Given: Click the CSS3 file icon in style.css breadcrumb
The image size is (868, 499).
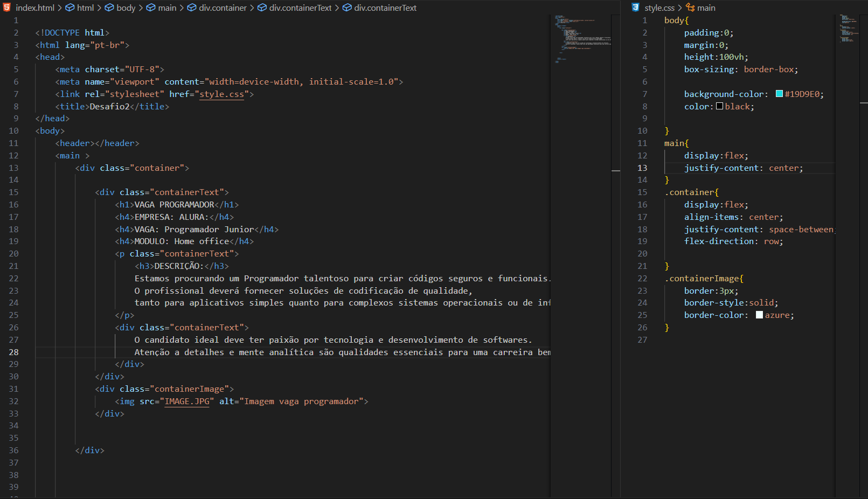Looking at the screenshot, I should pos(636,8).
